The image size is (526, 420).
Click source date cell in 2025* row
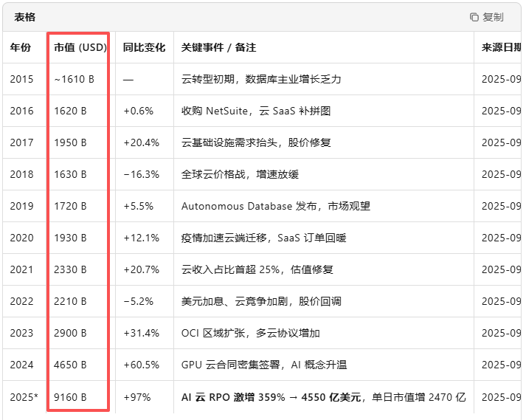[x=501, y=397]
